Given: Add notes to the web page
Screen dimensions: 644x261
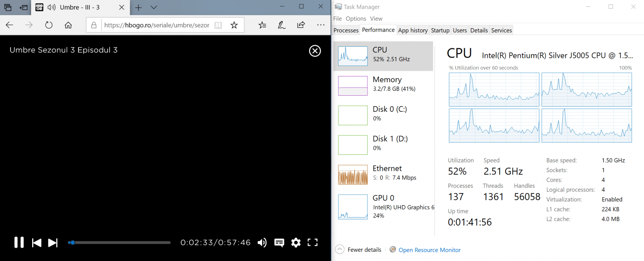Looking at the screenshot, I should [282, 25].
